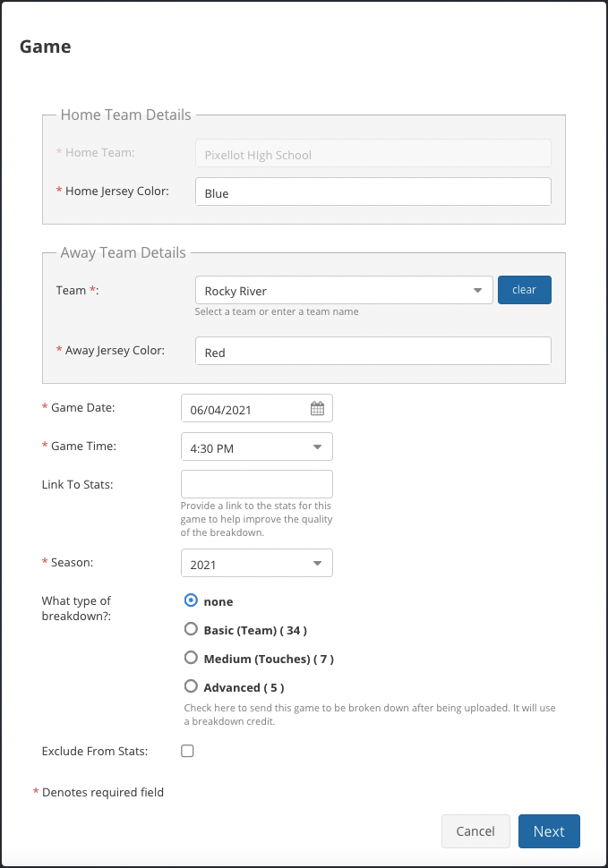Open the Game Date calendar picker icon
608x868 pixels.
317,409
